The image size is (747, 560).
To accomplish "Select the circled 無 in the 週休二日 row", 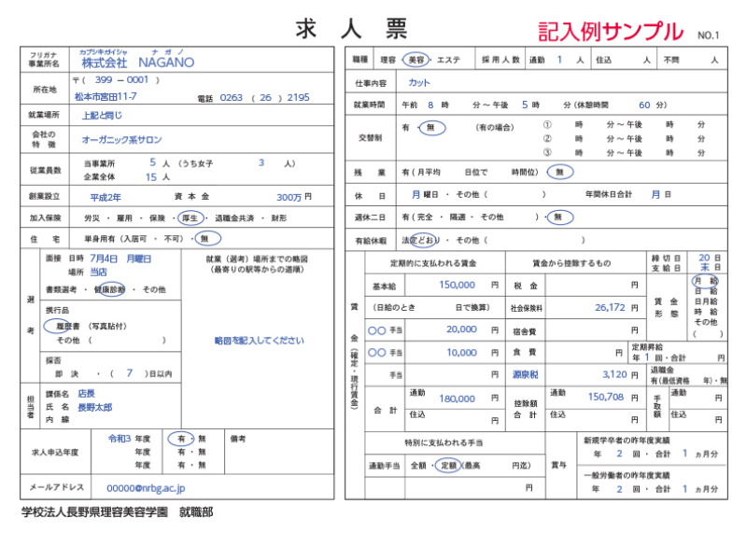I will click(559, 217).
